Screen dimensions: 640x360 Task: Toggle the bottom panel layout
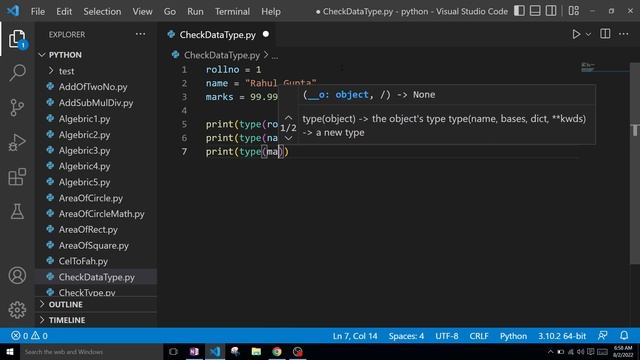535,11
